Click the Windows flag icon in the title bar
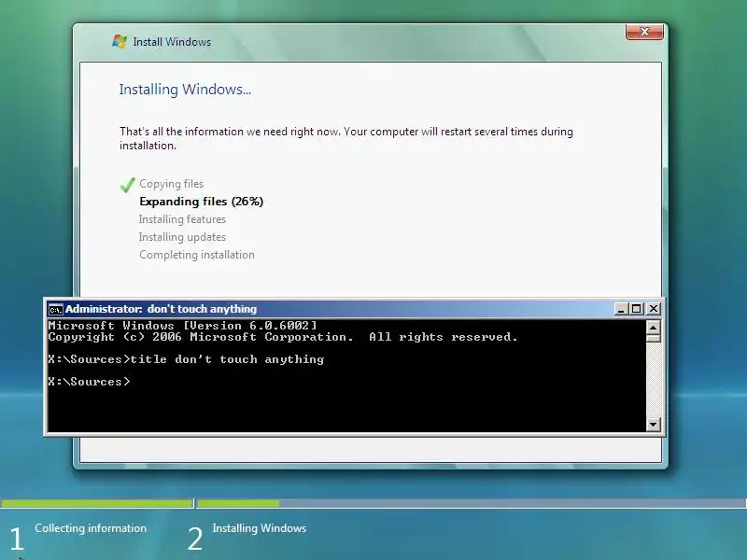Image resolution: width=747 pixels, height=560 pixels. click(120, 41)
